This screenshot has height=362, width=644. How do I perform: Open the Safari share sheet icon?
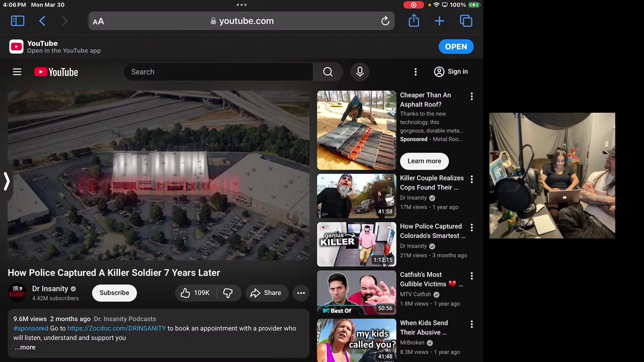(414, 21)
